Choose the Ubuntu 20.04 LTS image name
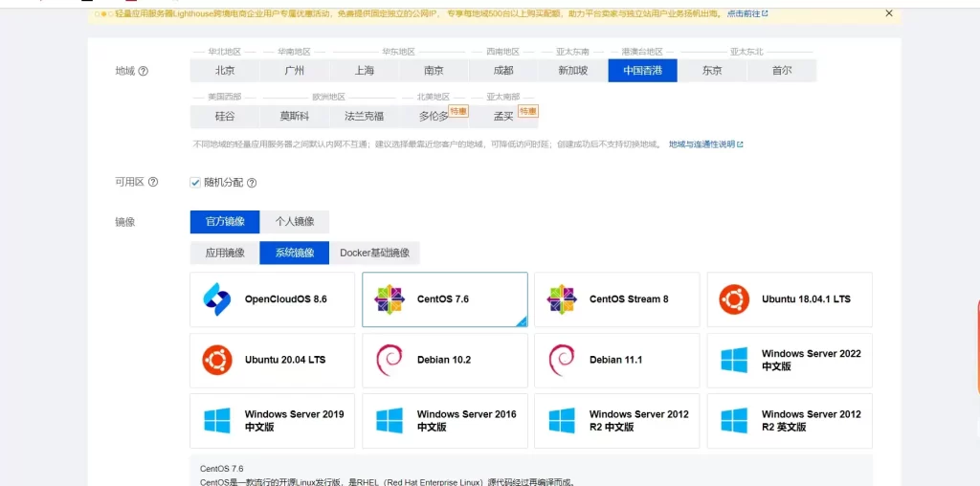The width and height of the screenshot is (980, 486). click(x=285, y=360)
